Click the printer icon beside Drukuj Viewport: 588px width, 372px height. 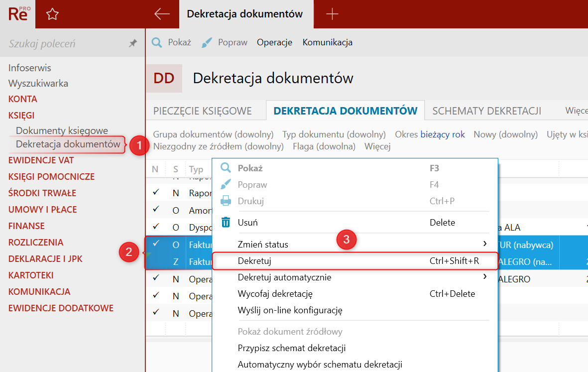pyautogui.click(x=226, y=201)
